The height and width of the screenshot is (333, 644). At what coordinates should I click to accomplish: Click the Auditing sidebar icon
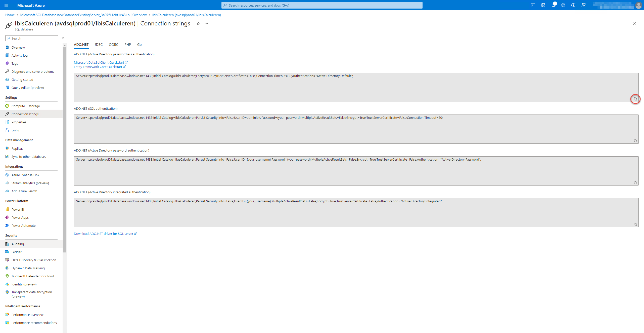7,244
